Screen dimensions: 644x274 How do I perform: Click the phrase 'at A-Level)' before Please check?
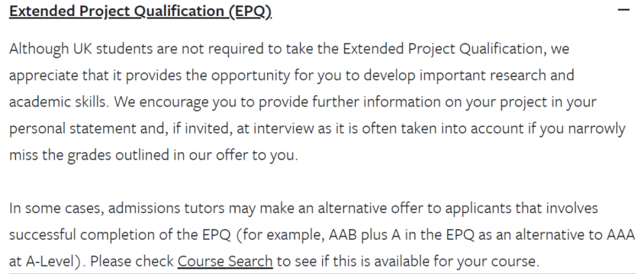pyautogui.click(x=48, y=261)
